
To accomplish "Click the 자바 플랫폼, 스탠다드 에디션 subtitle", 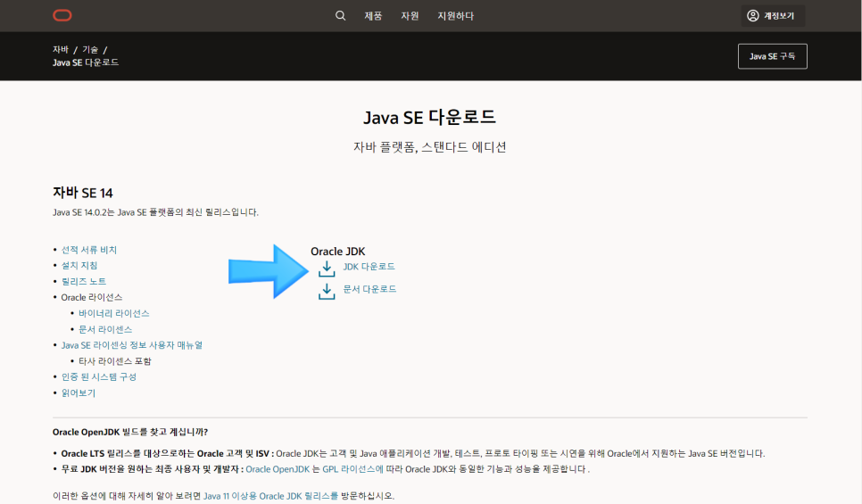I will [429, 147].
